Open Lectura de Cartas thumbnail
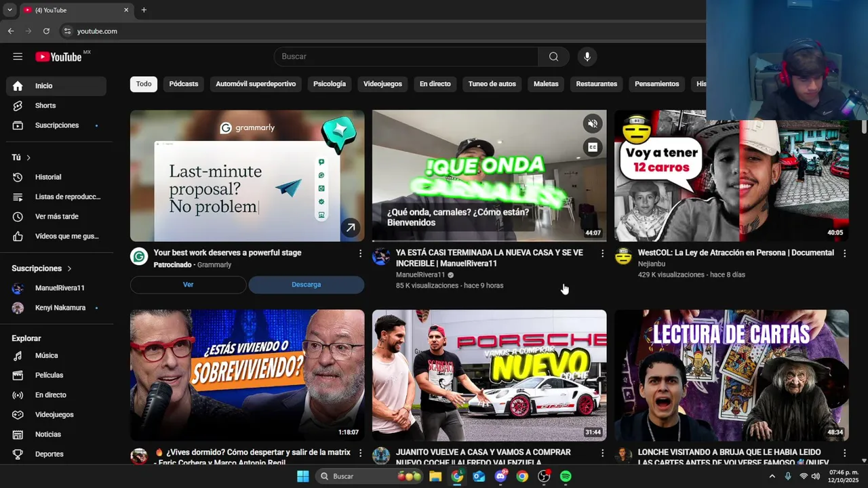 tap(732, 375)
